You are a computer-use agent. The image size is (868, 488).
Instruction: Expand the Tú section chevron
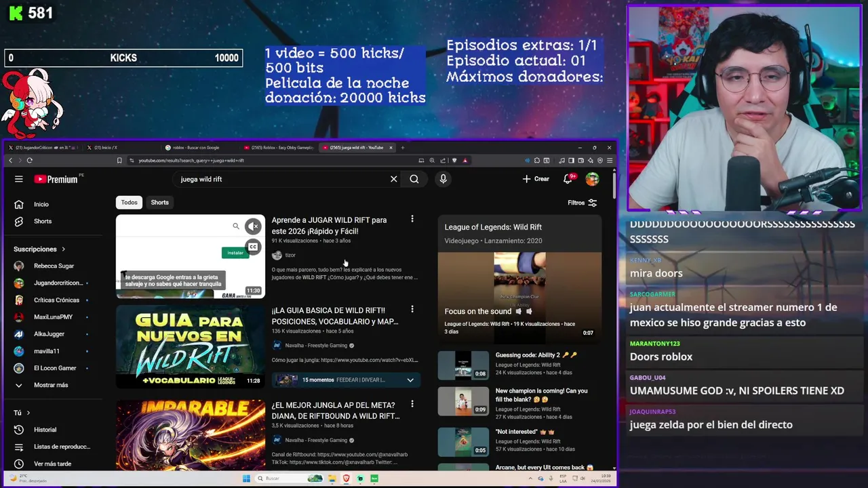(x=28, y=413)
